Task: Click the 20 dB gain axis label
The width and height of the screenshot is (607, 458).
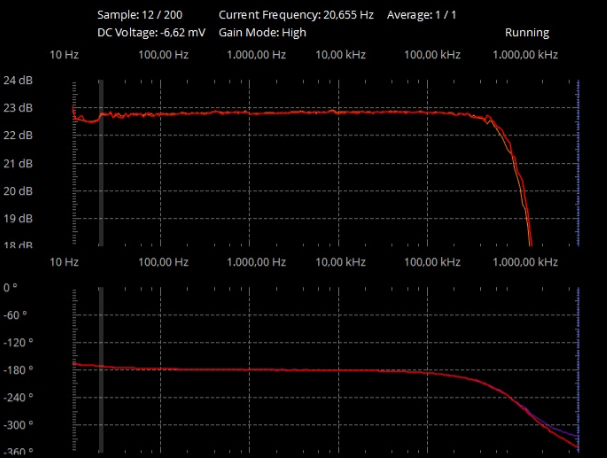Action: tap(18, 191)
